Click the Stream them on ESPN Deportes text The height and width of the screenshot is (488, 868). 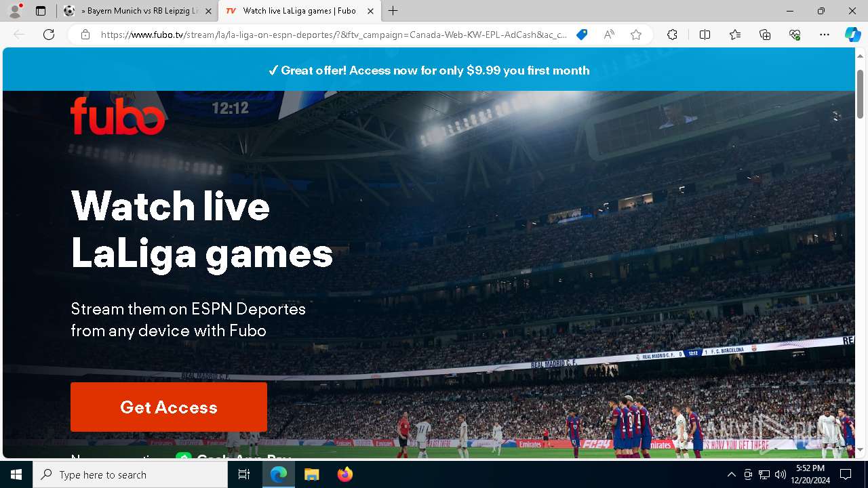(x=189, y=319)
